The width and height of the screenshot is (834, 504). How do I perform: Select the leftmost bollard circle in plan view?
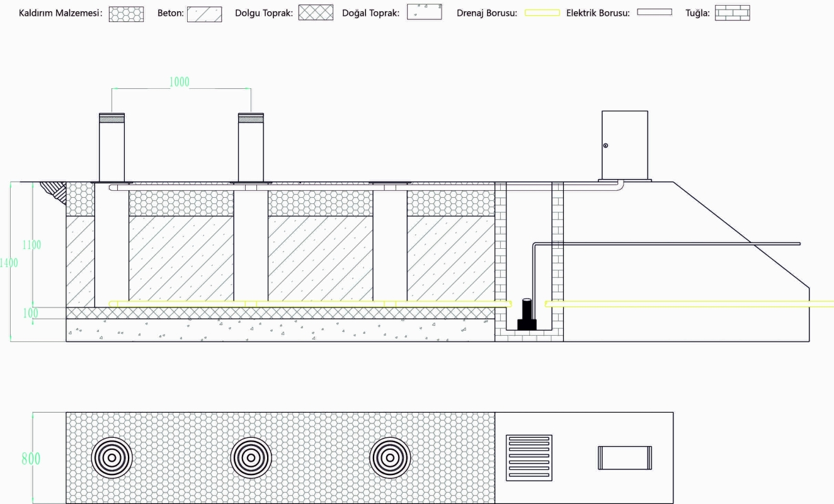[112, 458]
